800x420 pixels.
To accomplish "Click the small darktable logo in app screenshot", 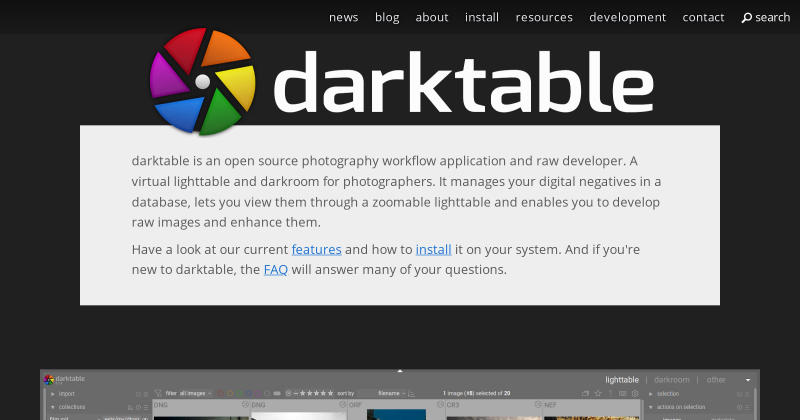I will pyautogui.click(x=49, y=379).
